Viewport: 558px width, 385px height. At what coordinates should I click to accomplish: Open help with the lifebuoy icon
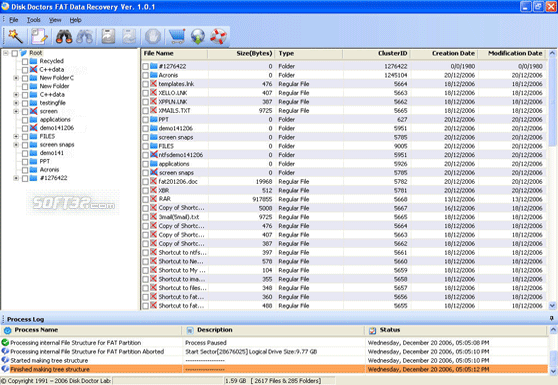[x=219, y=36]
